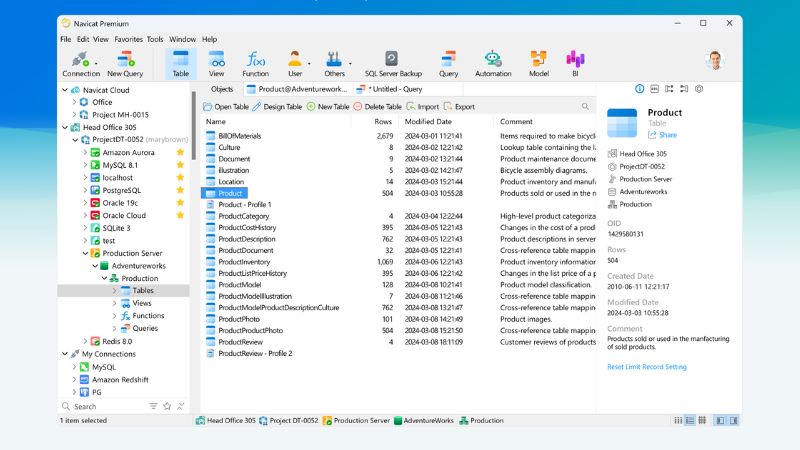Click the Share link for Product
The width and height of the screenshot is (800, 450).
point(662,135)
